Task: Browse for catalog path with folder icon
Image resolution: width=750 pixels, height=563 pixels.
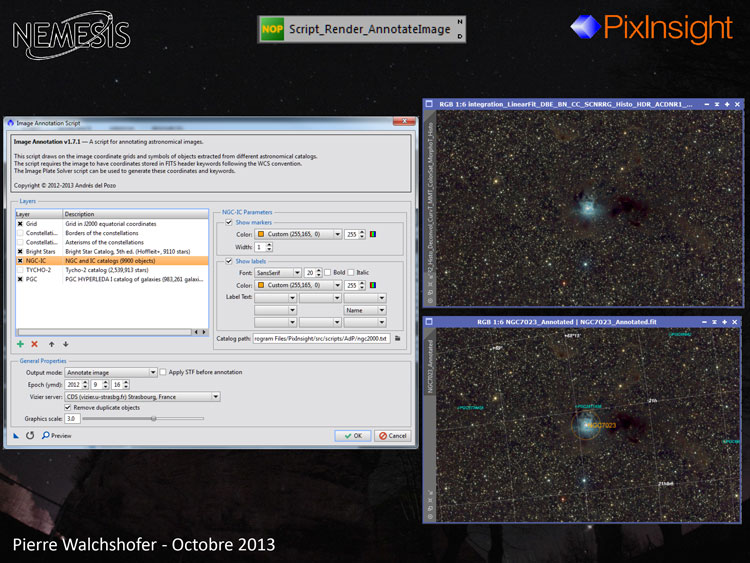Action: coord(397,338)
